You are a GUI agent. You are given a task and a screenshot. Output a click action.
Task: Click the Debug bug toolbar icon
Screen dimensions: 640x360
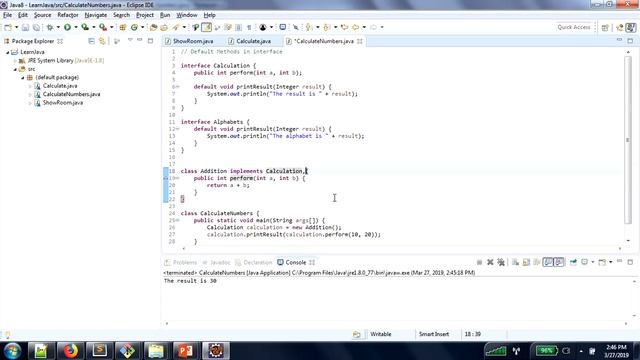[50, 27]
